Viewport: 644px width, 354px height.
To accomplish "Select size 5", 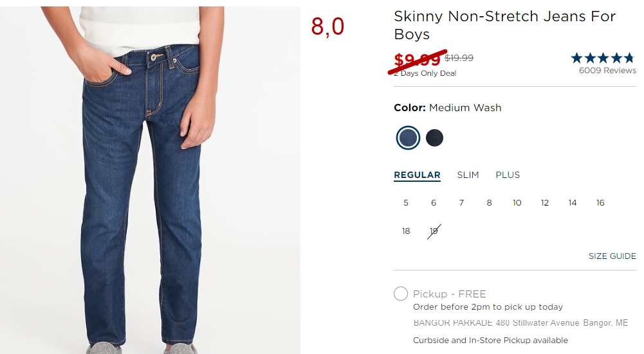I will pyautogui.click(x=406, y=203).
